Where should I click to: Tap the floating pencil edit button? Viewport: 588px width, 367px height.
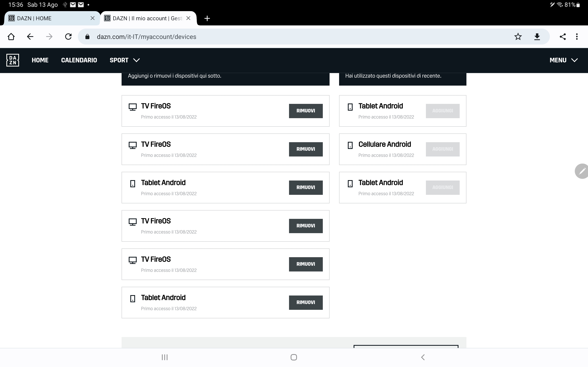pyautogui.click(x=581, y=171)
